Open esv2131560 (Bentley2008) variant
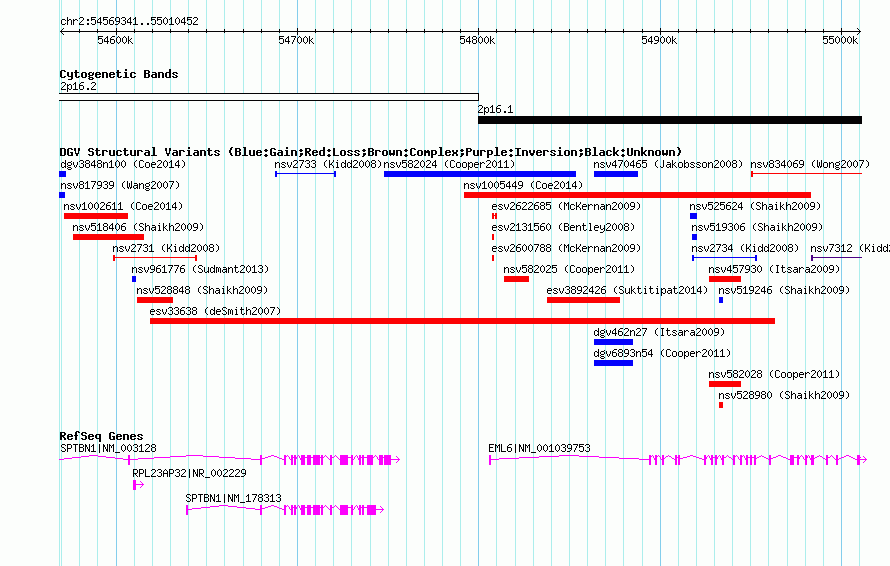 coord(493,237)
